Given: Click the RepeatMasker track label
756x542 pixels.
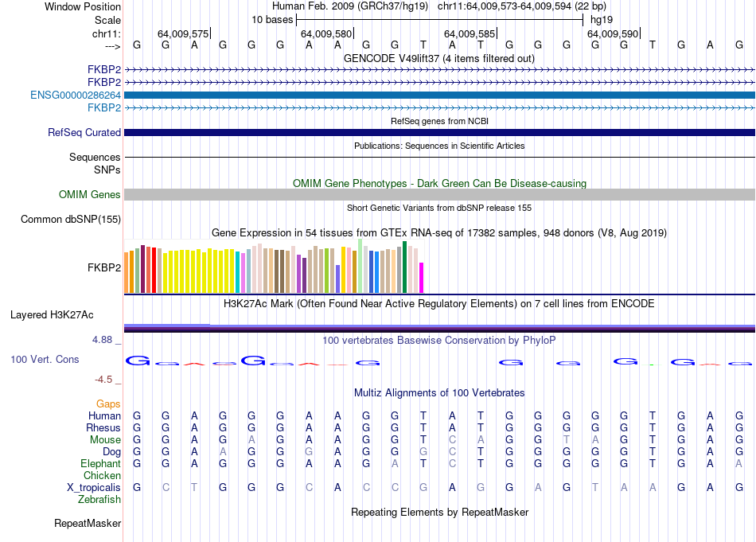Looking at the screenshot, I should tap(88, 523).
